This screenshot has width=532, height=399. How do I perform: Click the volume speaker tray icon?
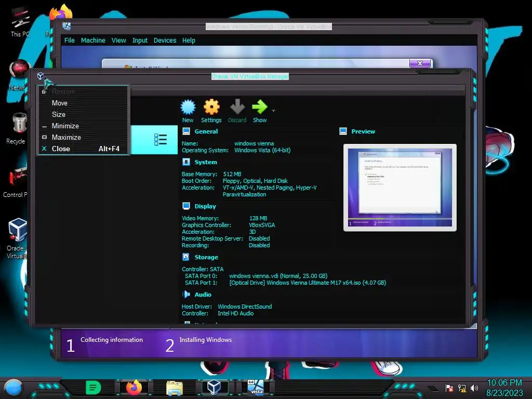pos(474,388)
